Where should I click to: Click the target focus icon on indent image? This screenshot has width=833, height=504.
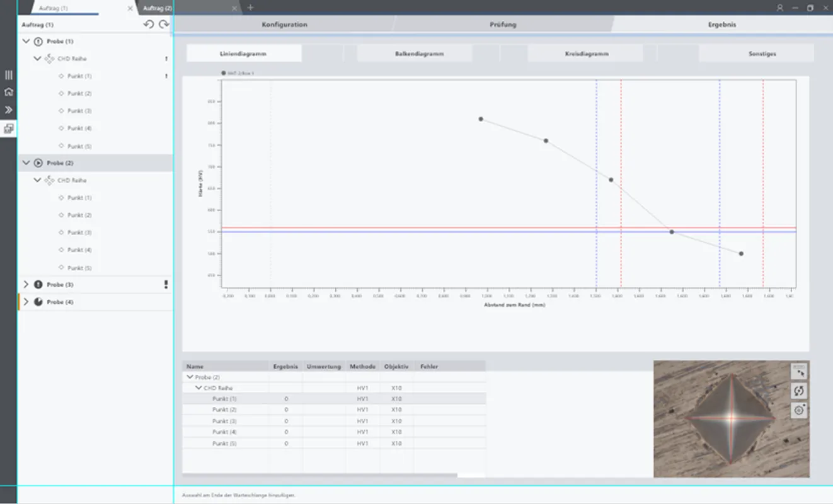[x=799, y=411]
